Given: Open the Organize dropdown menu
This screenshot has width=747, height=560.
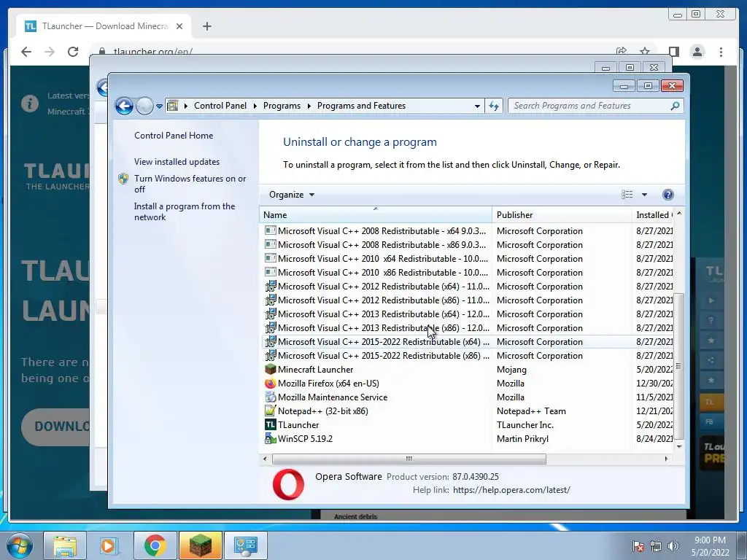Looking at the screenshot, I should pos(292,194).
